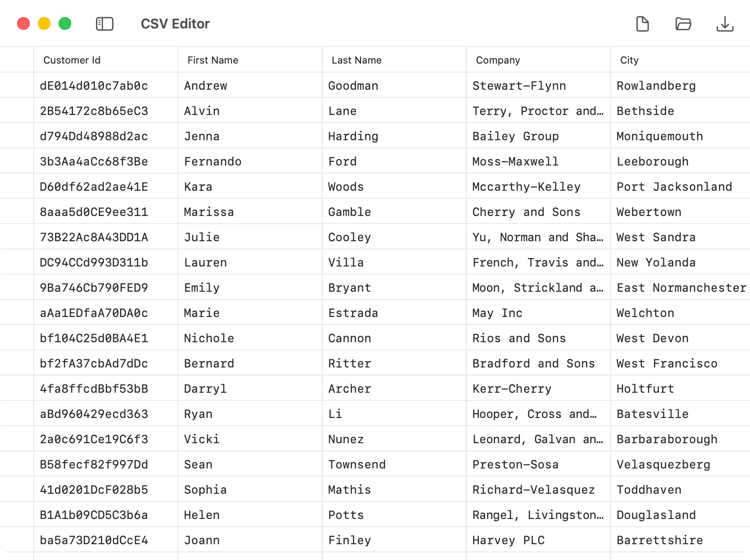The height and width of the screenshot is (560, 750).
Task: Create a new CSV document
Action: click(642, 24)
